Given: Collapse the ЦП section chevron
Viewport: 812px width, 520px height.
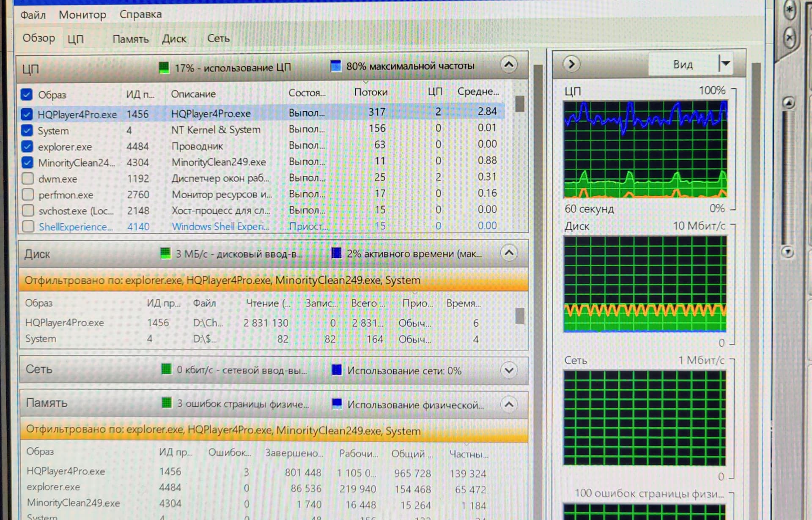Looking at the screenshot, I should click(509, 65).
